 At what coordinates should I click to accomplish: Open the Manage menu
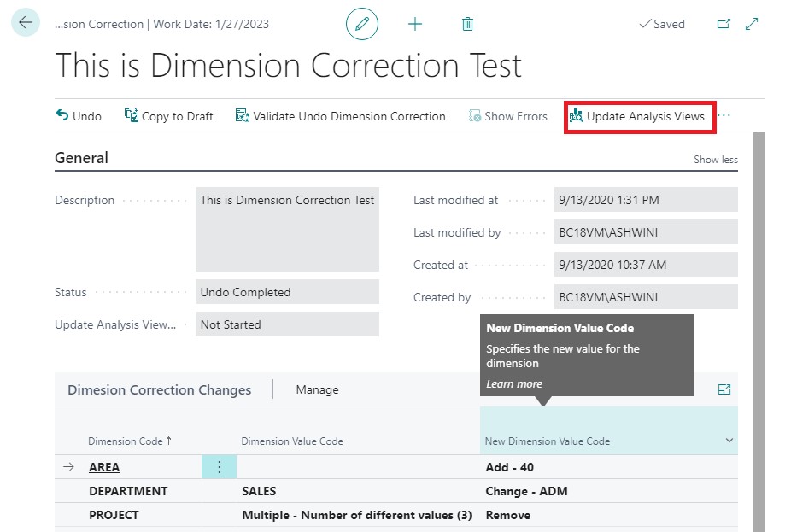(x=317, y=389)
